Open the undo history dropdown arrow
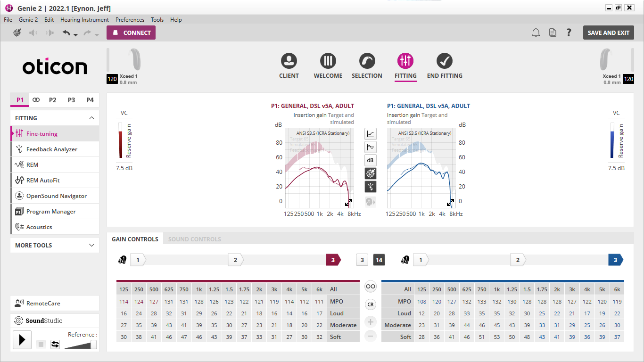 point(75,35)
